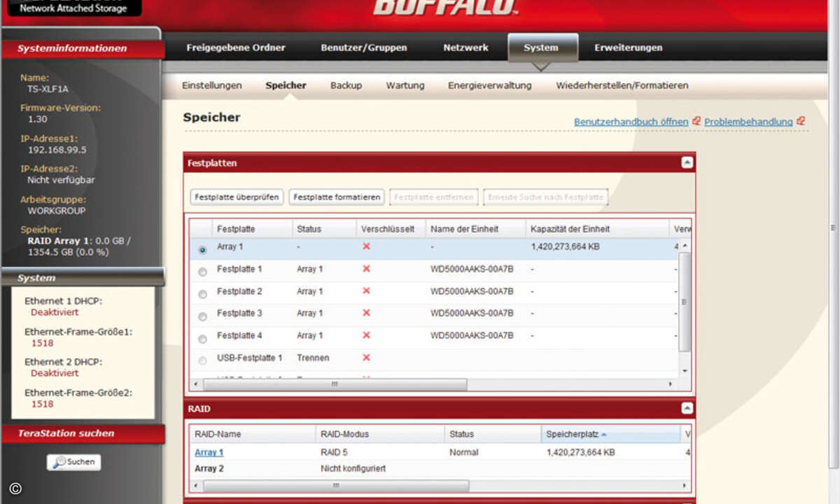Image resolution: width=840 pixels, height=504 pixels.
Task: Click the external-link icon after Problembehandlung
Action: point(801,121)
